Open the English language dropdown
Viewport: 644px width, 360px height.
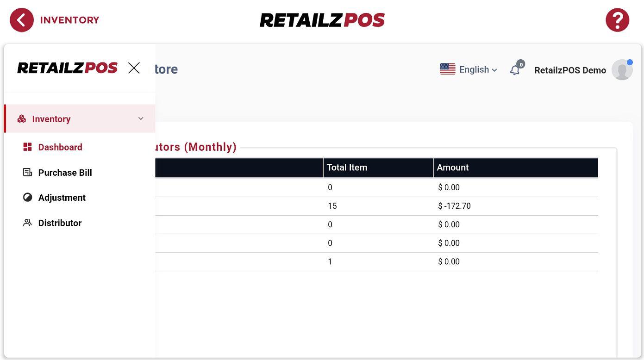click(x=478, y=70)
